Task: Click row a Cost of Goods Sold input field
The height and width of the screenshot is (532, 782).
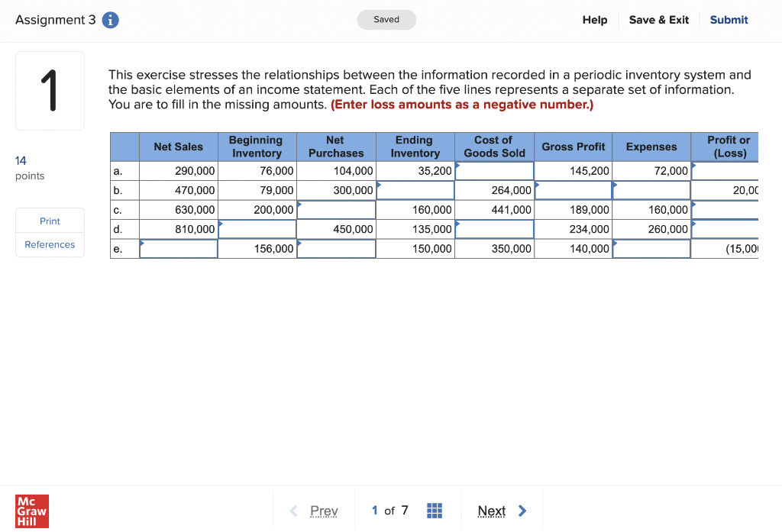Action: click(494, 171)
